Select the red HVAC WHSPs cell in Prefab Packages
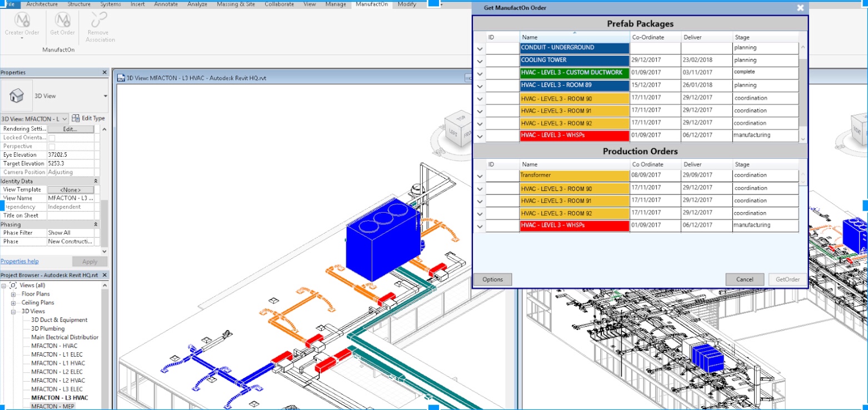This screenshot has width=868, height=410. click(x=575, y=136)
